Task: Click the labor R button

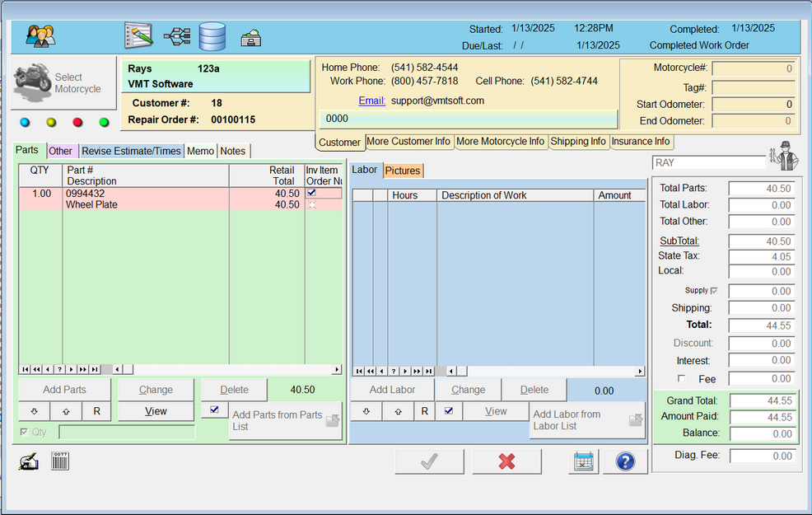Action: tap(425, 411)
